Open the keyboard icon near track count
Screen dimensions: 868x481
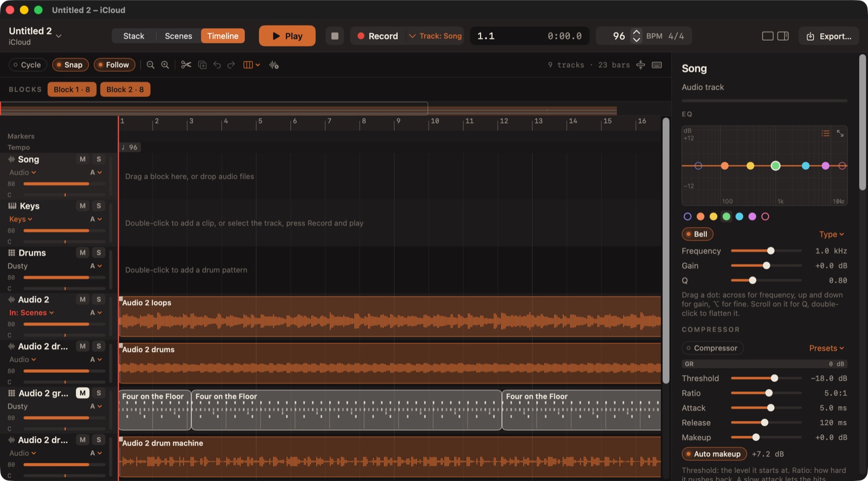[x=656, y=65]
